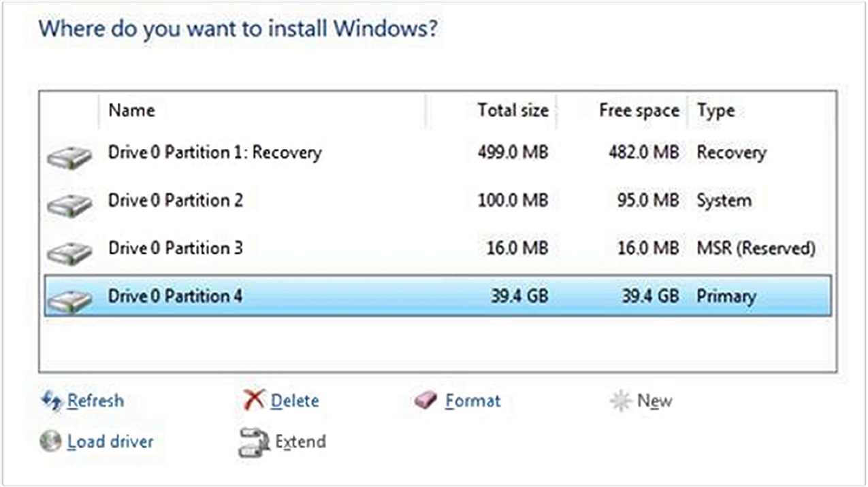The image size is (868, 487).
Task: Select the highlighted Drive 0 Partition 4
Action: [x=175, y=296]
